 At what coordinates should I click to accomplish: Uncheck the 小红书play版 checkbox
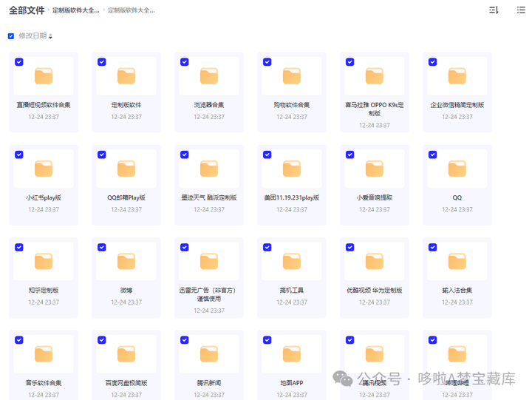click(x=19, y=155)
